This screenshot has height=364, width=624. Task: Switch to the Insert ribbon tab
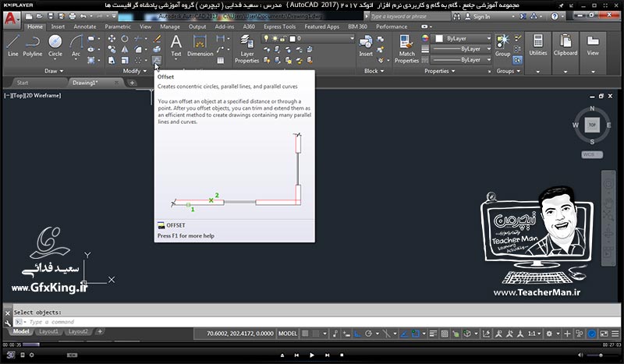[58, 27]
